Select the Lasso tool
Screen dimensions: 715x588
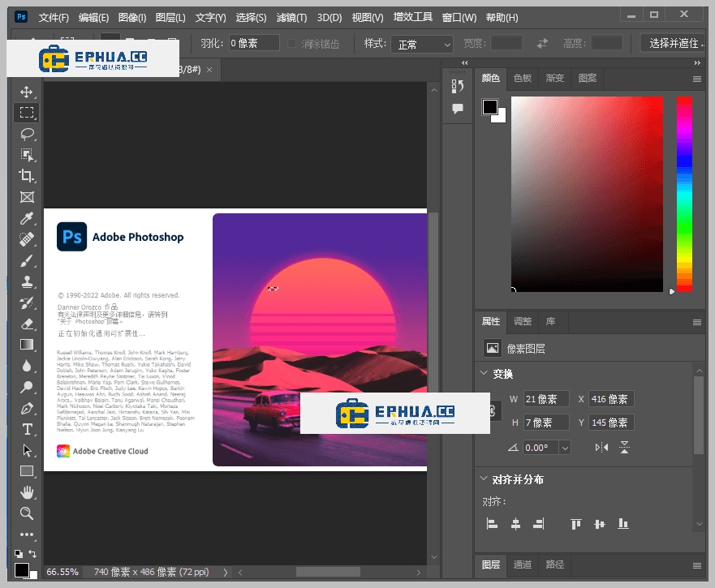coord(27,134)
